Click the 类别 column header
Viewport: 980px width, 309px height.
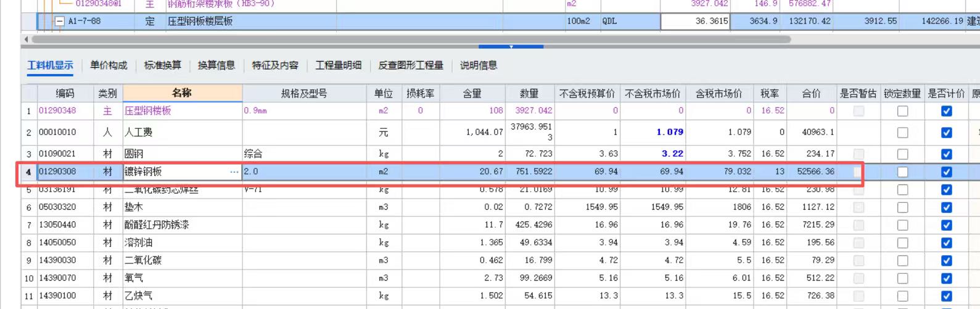(107, 93)
